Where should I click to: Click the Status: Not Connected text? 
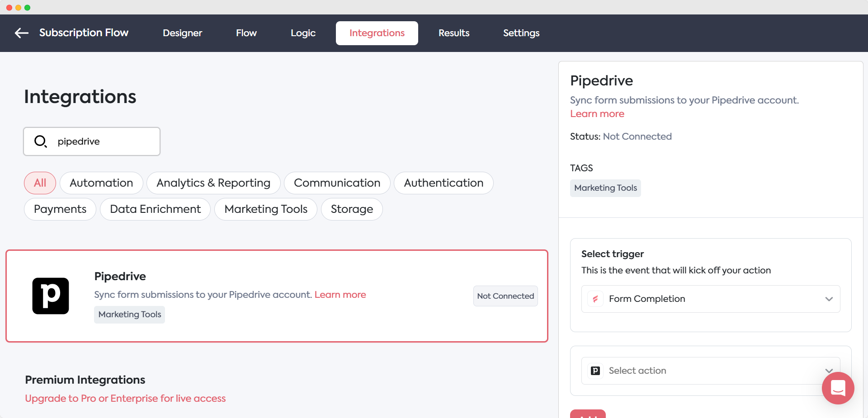point(621,136)
